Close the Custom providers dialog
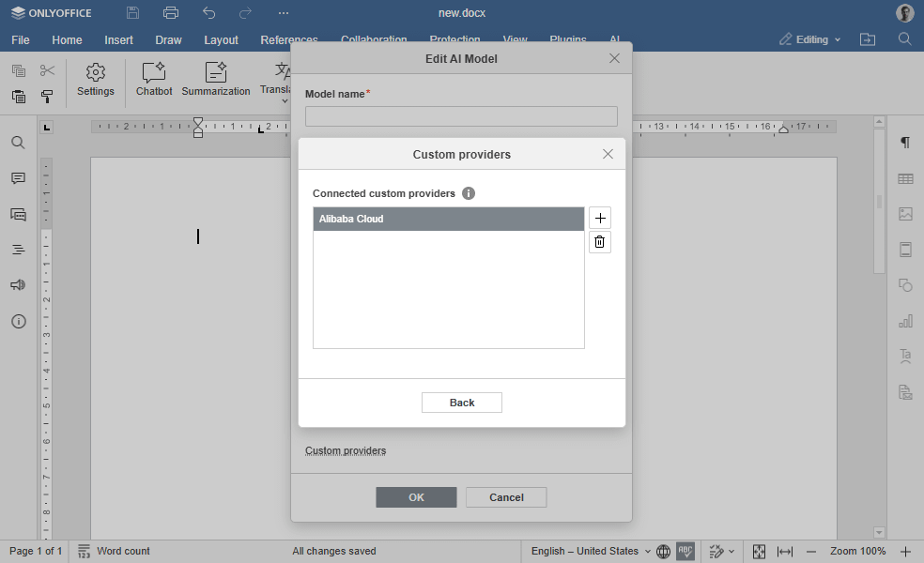 (608, 154)
